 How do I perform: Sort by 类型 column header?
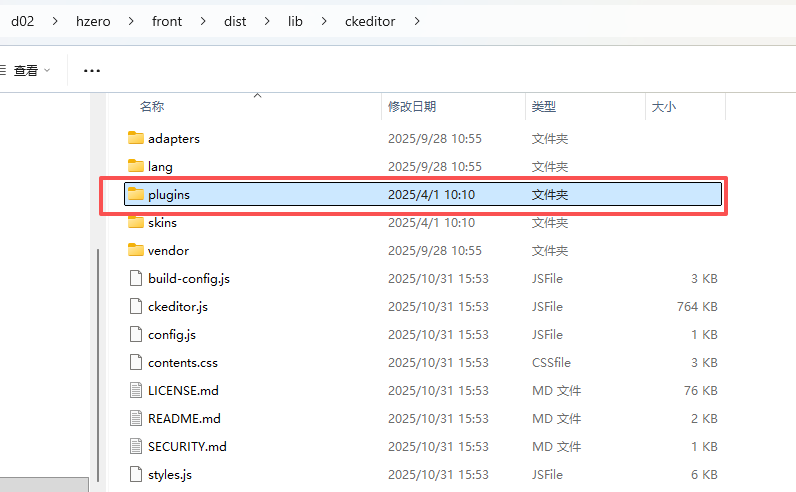(543, 106)
